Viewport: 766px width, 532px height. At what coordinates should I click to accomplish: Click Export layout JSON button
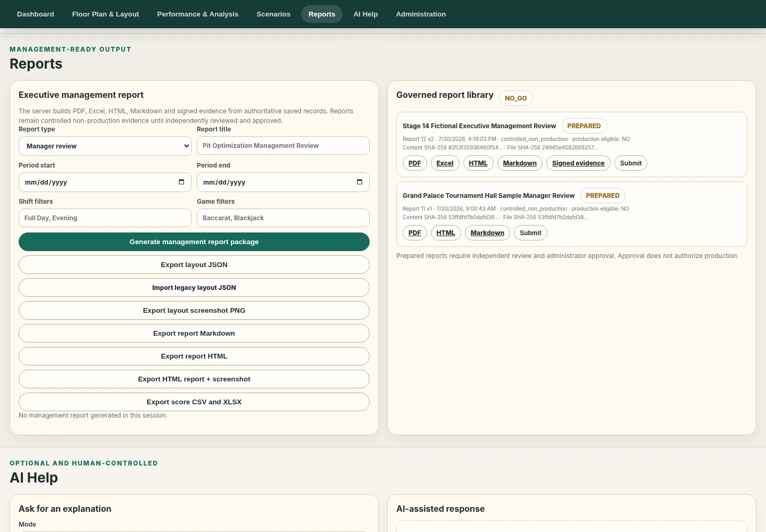tap(194, 265)
